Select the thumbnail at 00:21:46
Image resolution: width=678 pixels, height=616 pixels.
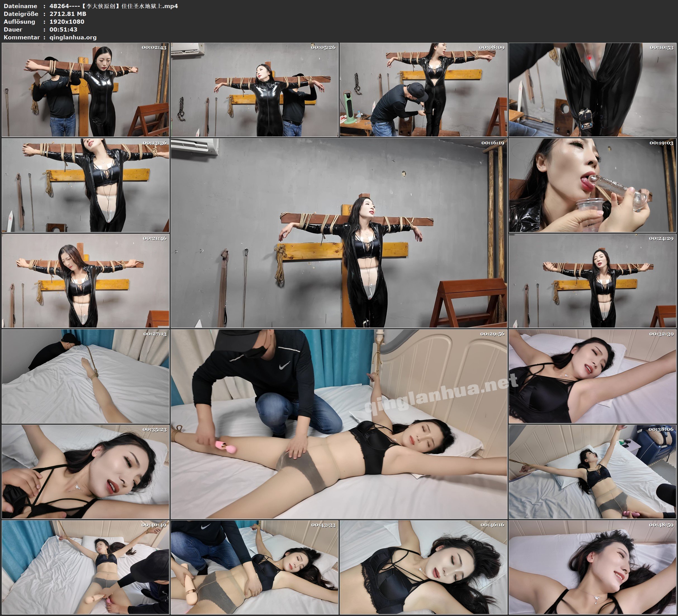85,281
